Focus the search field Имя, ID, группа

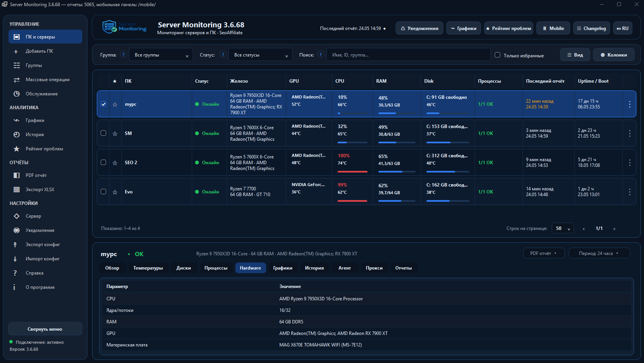coord(408,55)
